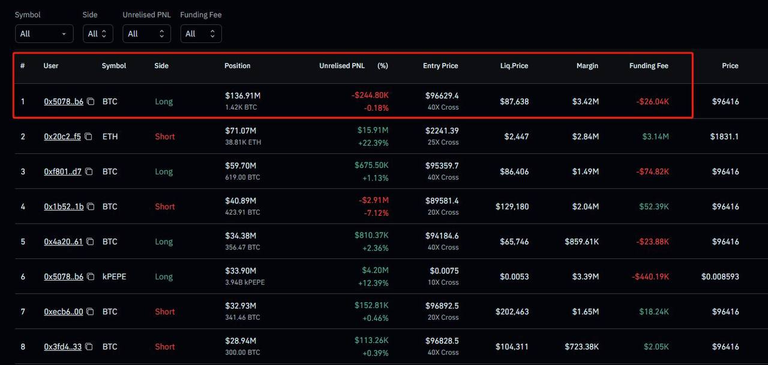Sort by Margin column header
The image size is (768, 365).
click(587, 66)
